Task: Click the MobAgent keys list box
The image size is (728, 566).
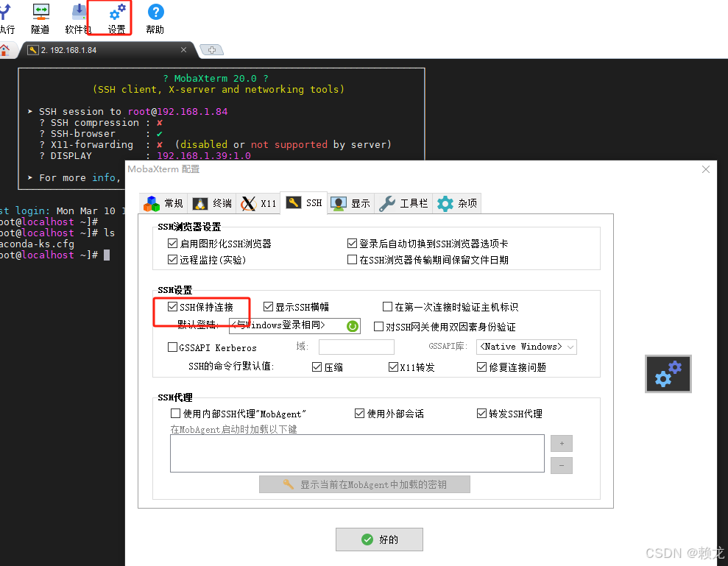Action: coord(357,453)
